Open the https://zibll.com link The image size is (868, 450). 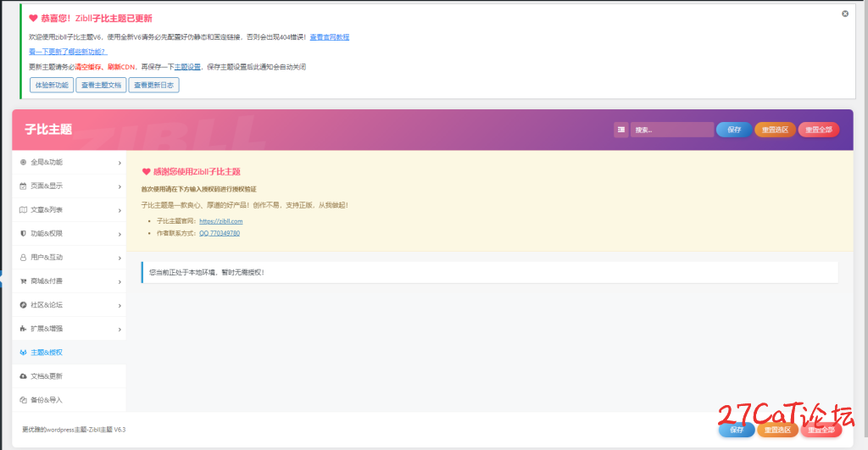tap(221, 221)
